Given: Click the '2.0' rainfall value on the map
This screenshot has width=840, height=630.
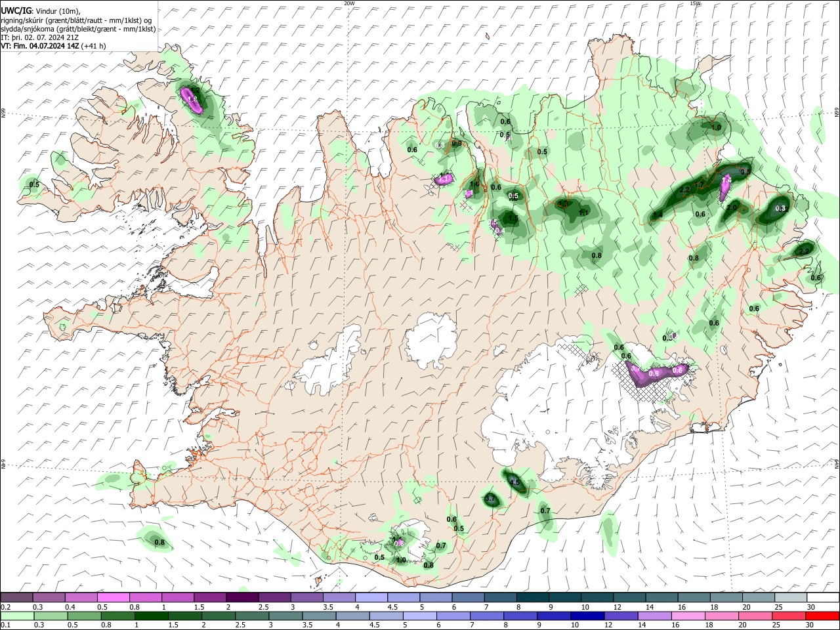Looking at the screenshot, I should tap(732, 207).
